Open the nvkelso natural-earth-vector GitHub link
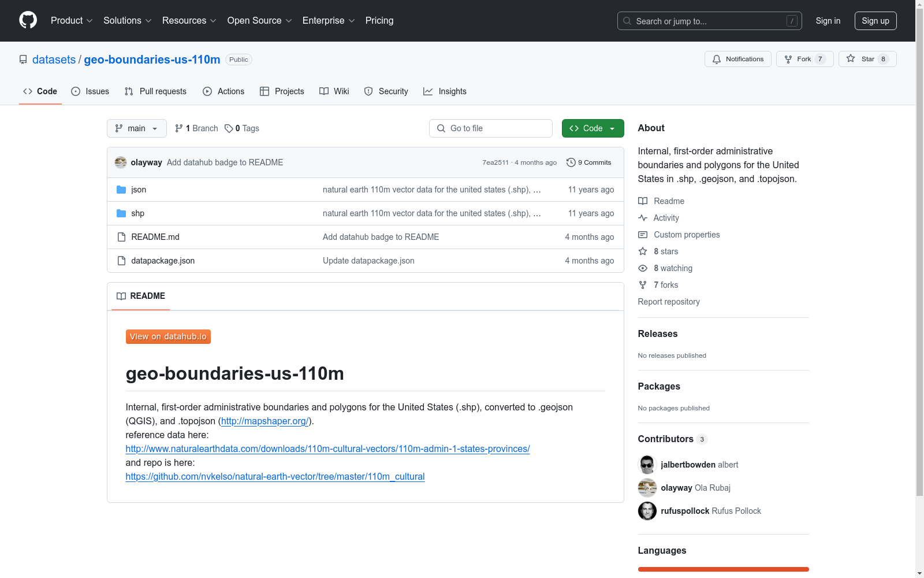The height and width of the screenshot is (578, 924). coord(275,476)
